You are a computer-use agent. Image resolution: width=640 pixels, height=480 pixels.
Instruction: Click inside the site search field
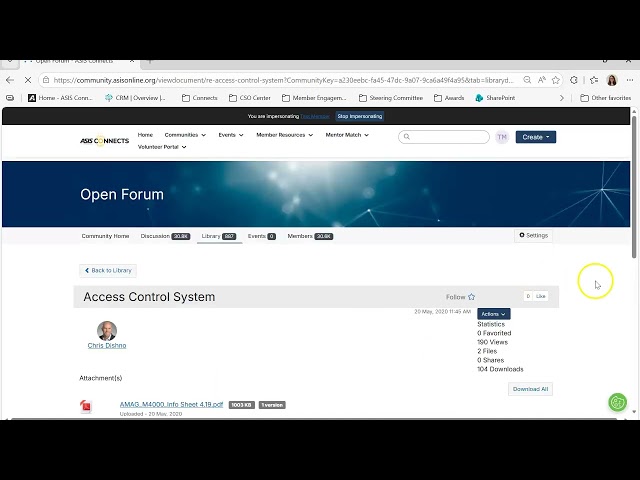pyautogui.click(x=444, y=137)
